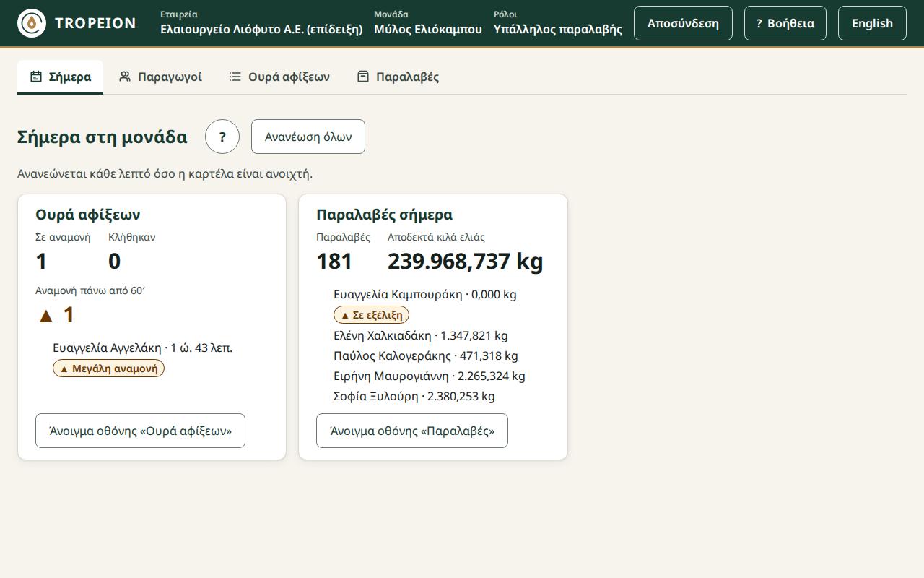Screen dimensions: 924x578
Task: Click unit name Μύλος Ελιόκαμπου
Action: (428, 29)
